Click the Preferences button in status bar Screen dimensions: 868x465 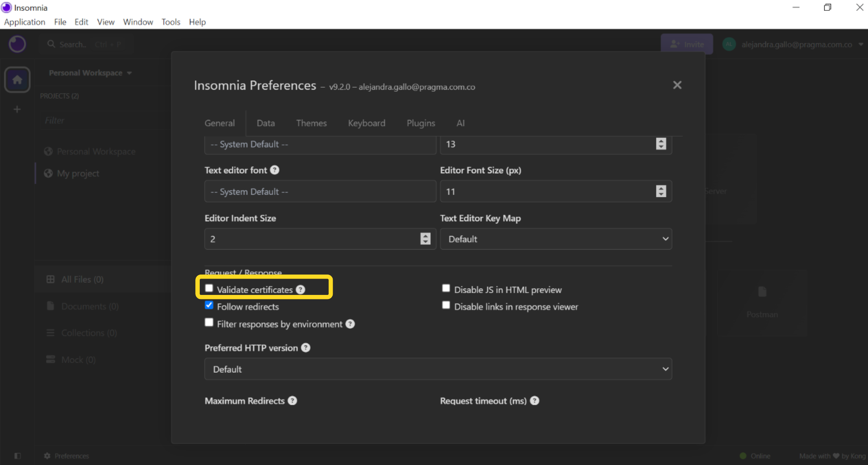coord(67,456)
